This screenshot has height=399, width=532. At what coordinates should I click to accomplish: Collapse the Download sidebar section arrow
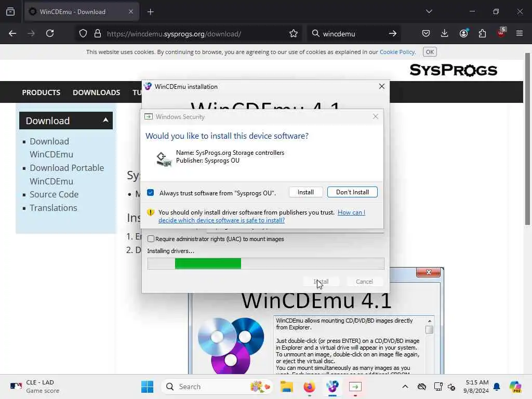coord(105,120)
